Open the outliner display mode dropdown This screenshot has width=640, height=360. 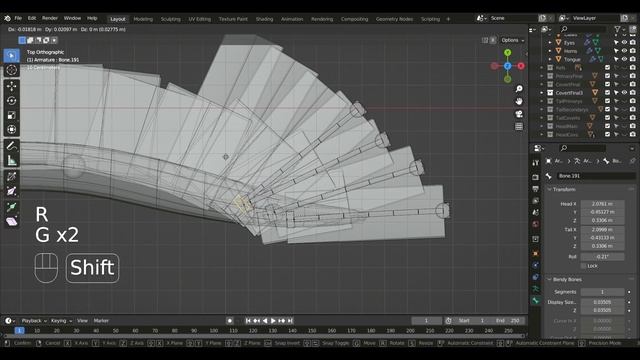pos(546,29)
